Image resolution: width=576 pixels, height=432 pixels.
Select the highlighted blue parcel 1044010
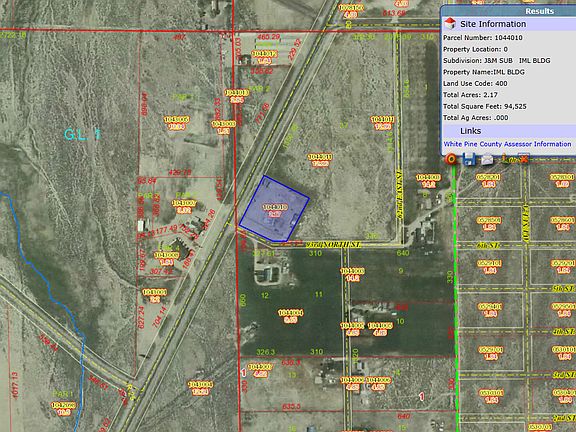(274, 209)
